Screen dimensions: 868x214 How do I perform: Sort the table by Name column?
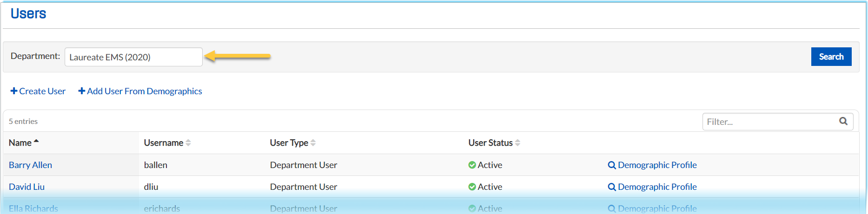coord(24,143)
